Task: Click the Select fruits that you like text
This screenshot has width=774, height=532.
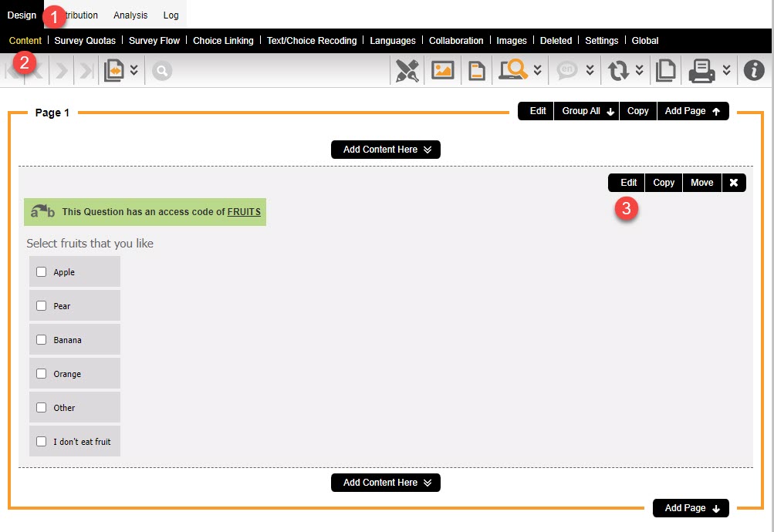Action: pos(90,243)
